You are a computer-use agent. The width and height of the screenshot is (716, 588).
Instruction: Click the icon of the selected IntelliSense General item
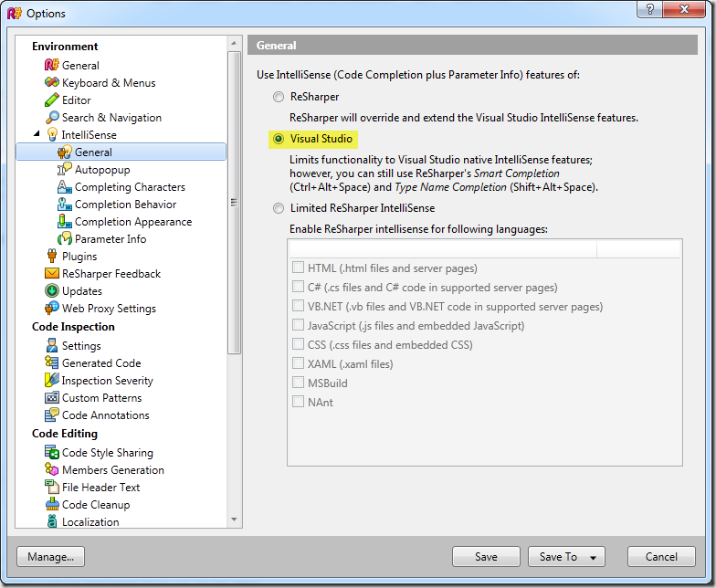(x=64, y=152)
